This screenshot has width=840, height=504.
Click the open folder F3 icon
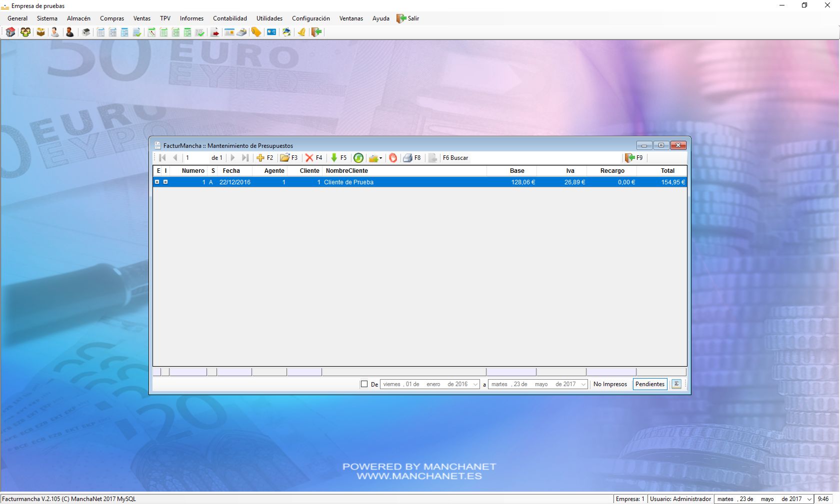284,158
